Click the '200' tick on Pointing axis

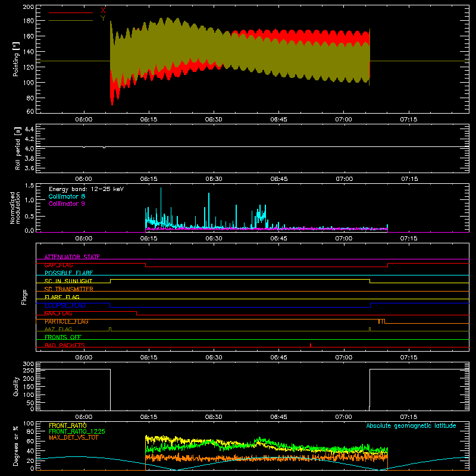tap(29, 7)
